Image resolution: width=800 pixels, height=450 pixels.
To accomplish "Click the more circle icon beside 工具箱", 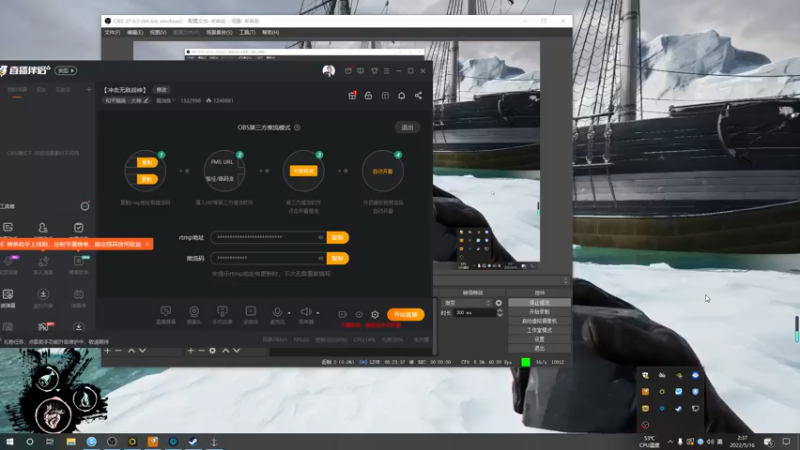I will pos(85,206).
